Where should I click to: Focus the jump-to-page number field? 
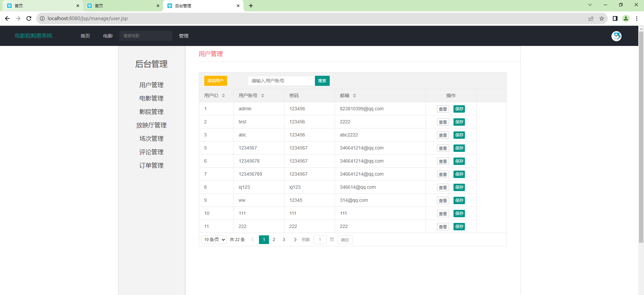coord(320,240)
